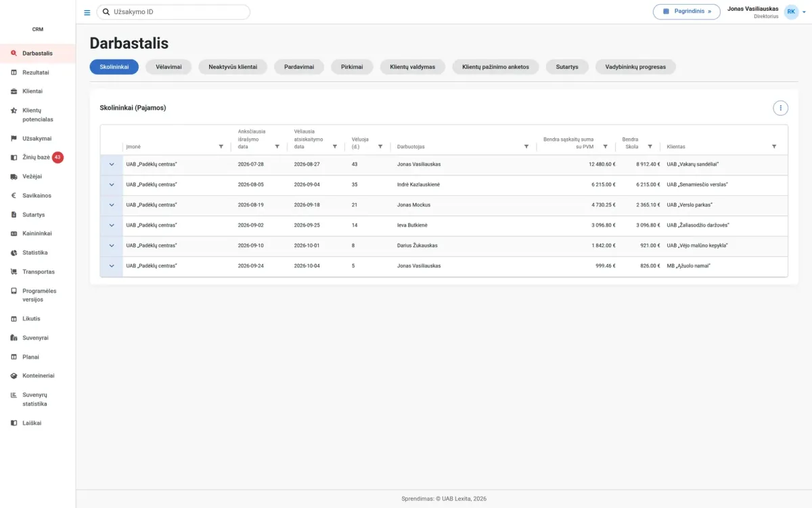Select Suvenyrai icon in sidebar
The width and height of the screenshot is (812, 508).
(x=14, y=337)
